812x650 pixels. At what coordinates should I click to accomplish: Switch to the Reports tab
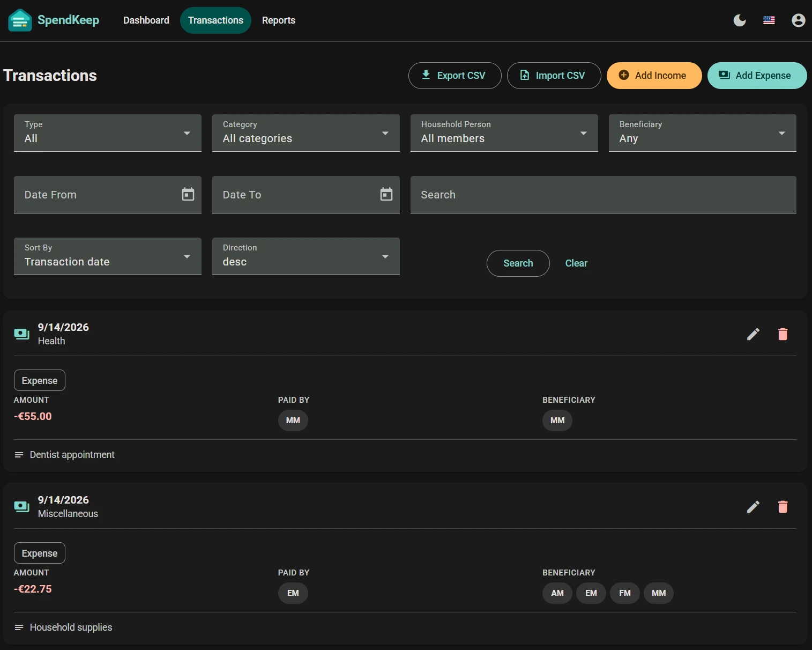point(279,20)
